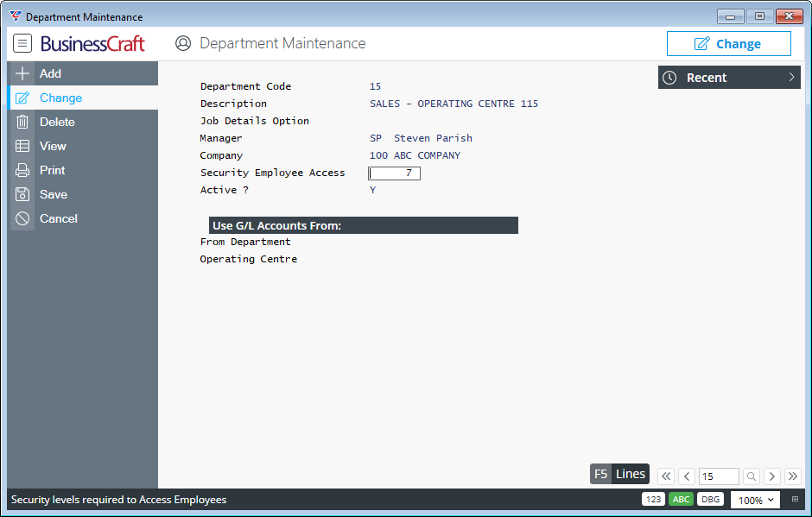Click the printer icon
The width and height of the screenshot is (812, 517).
[22, 170]
